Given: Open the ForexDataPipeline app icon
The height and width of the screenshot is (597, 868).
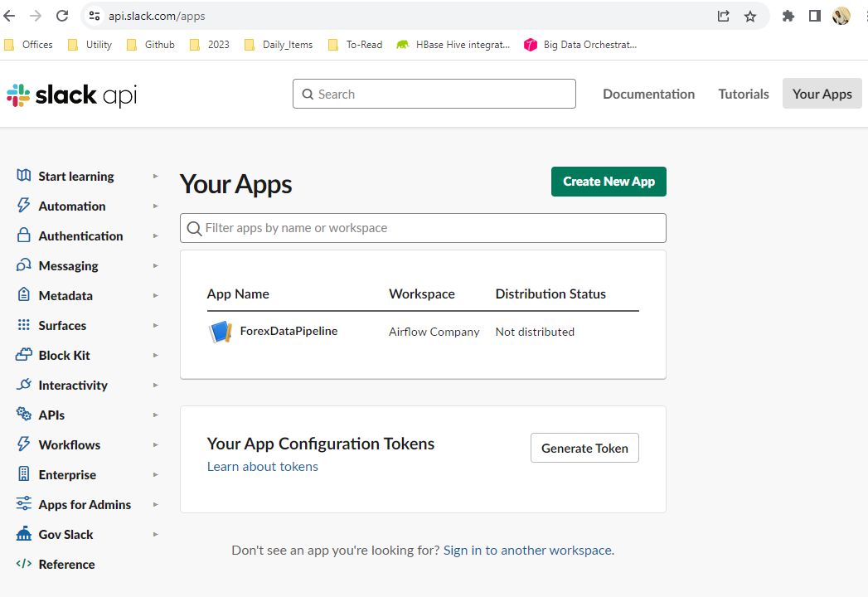Looking at the screenshot, I should [219, 331].
